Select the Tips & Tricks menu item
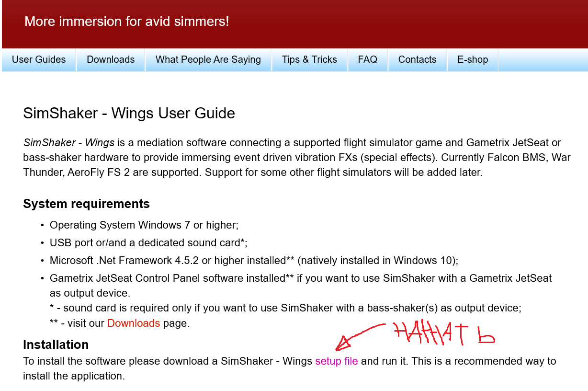The height and width of the screenshot is (391, 588). point(309,60)
